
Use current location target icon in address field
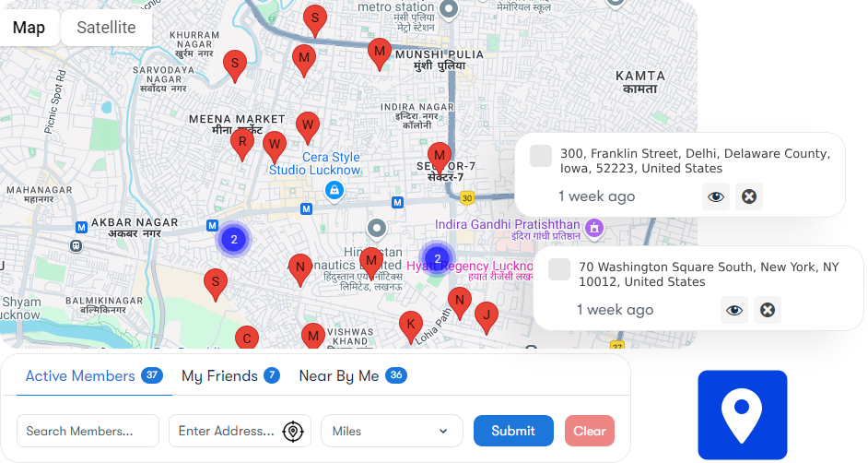293,431
